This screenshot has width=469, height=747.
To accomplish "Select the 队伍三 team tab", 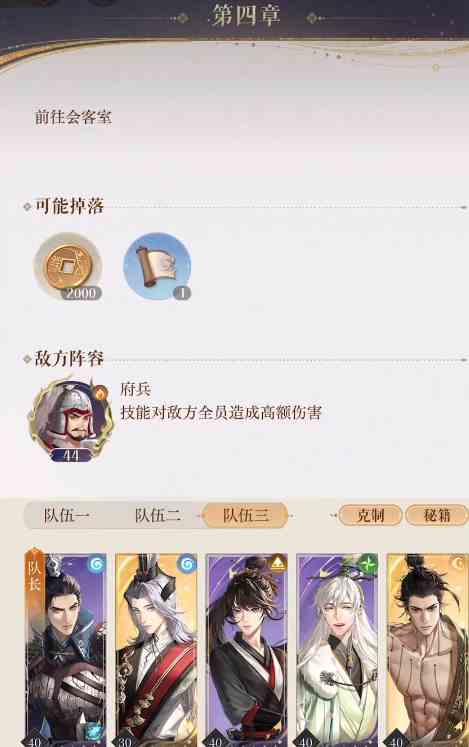I will 245,515.
